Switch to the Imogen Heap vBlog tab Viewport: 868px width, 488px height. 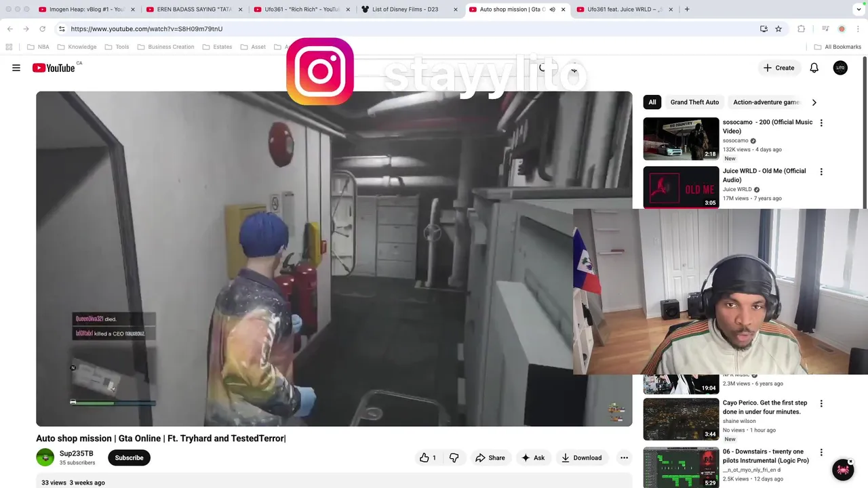(x=82, y=9)
